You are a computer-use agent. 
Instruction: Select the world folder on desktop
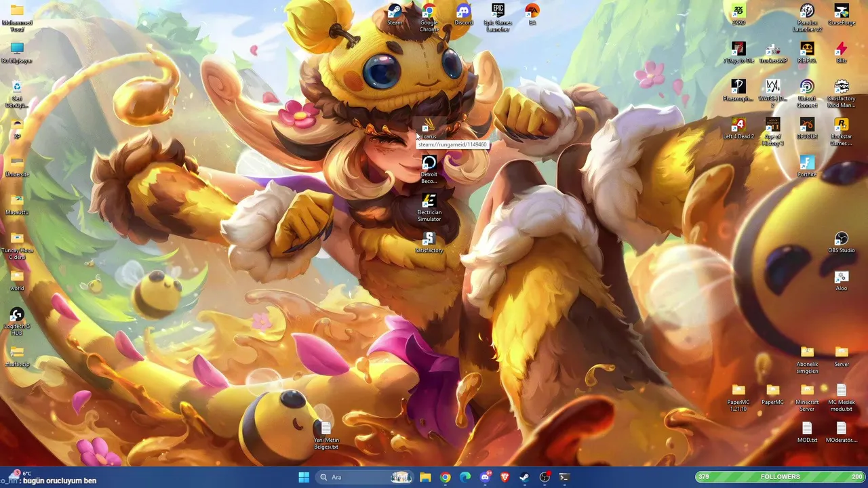(x=17, y=281)
